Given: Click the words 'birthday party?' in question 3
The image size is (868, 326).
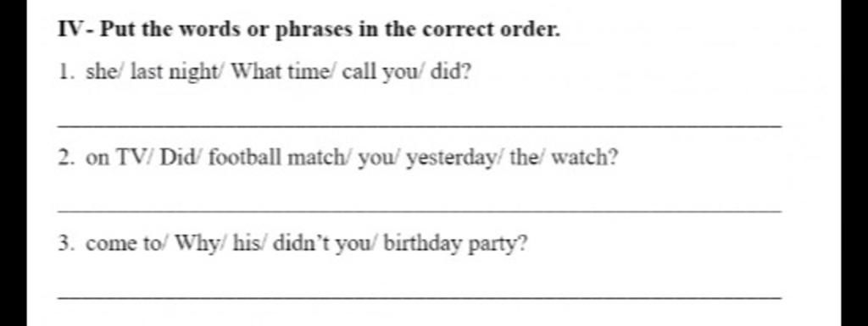Looking at the screenshot, I should [x=455, y=244].
